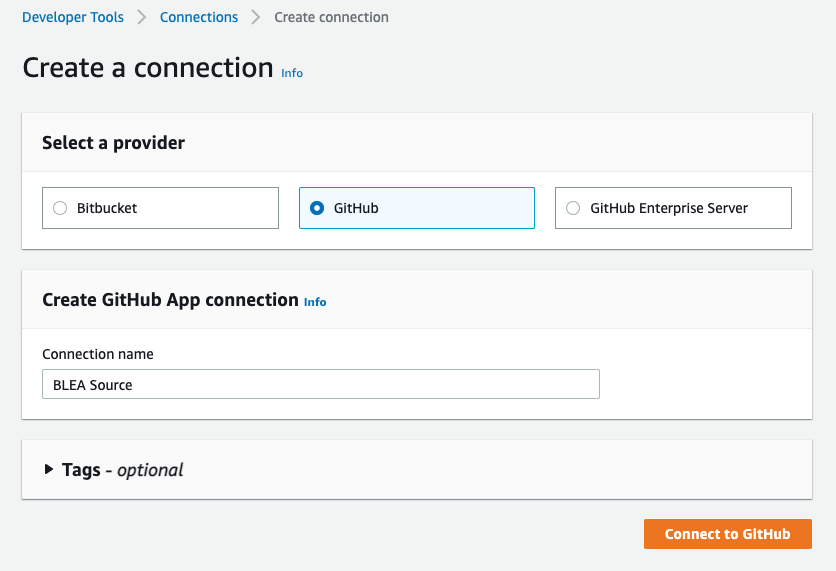This screenshot has width=836, height=571.
Task: Open the Developer Tools breadcrumb link
Action: pyautogui.click(x=73, y=17)
